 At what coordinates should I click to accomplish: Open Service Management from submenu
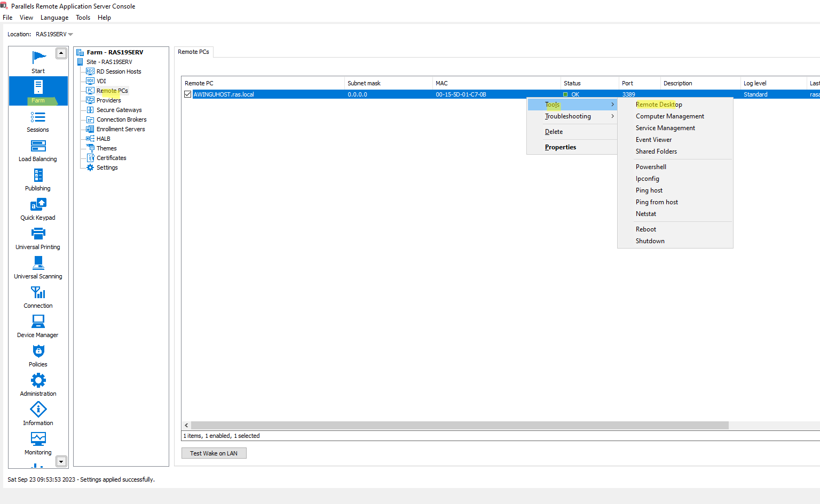[x=675, y=128]
